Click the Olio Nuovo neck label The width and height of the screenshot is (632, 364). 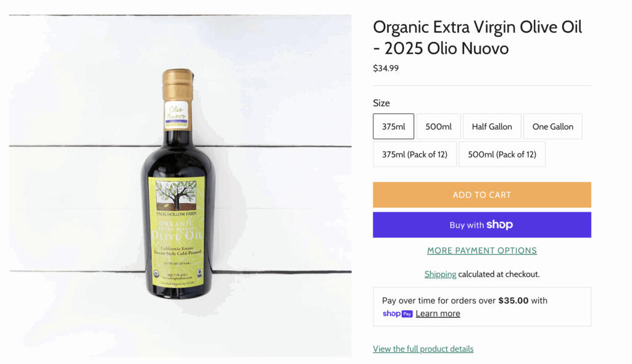(177, 114)
